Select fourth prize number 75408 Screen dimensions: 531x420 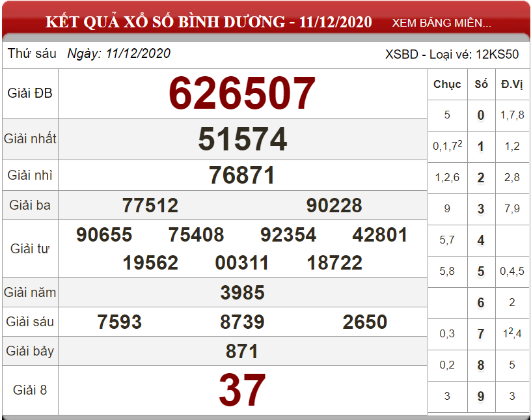(196, 234)
